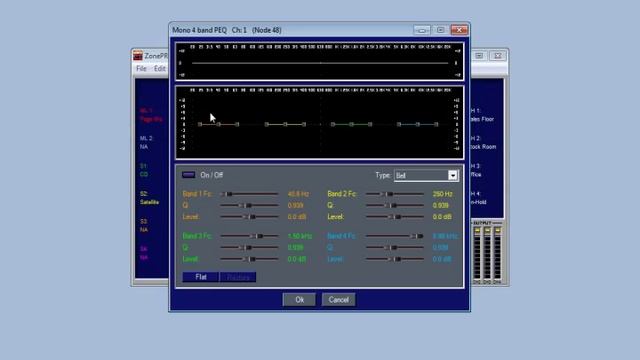The height and width of the screenshot is (360, 640).
Task: Select S2 Satellite source in ZonePRO window
Action: tap(149, 198)
